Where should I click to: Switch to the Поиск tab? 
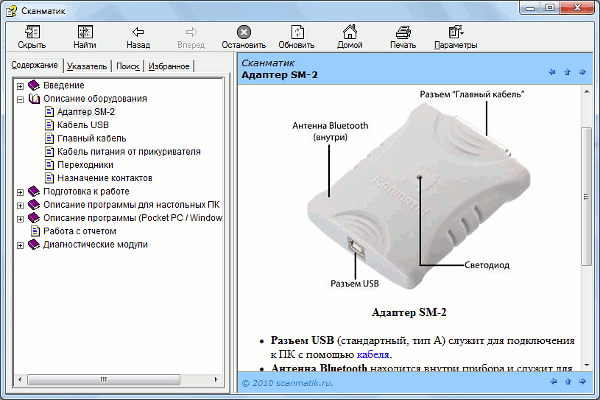[127, 67]
